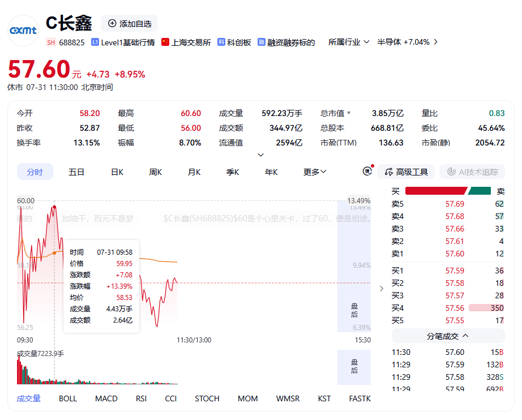Select the 分时 intraday tab

click(35, 172)
